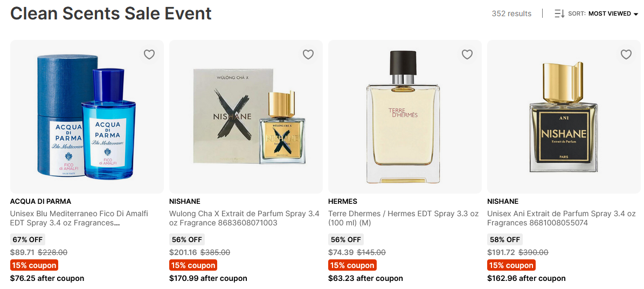Click the sort order icon
The height and width of the screenshot is (289, 644).
pos(559,13)
